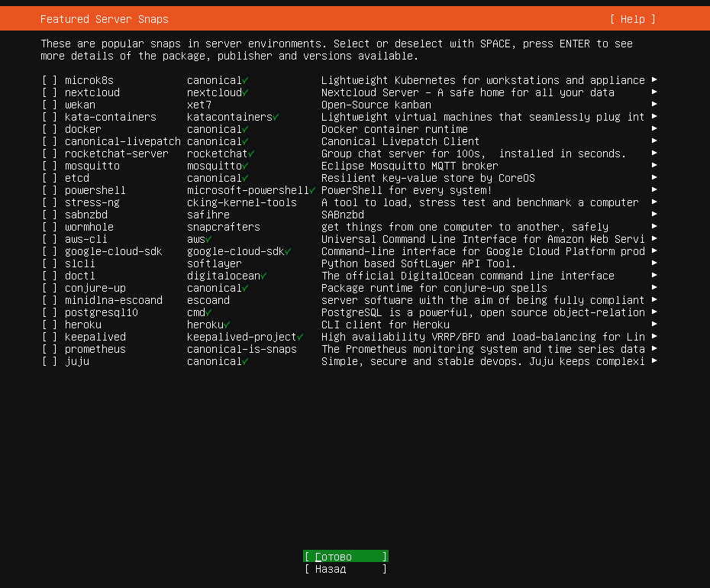Click the verified checkmark after microsoft-powershell

(312, 191)
